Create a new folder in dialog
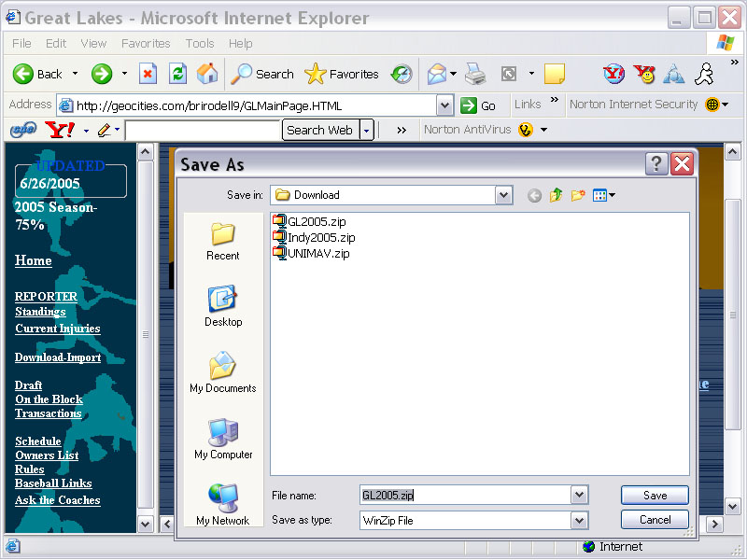This screenshot has width=747, height=560. 578,195
